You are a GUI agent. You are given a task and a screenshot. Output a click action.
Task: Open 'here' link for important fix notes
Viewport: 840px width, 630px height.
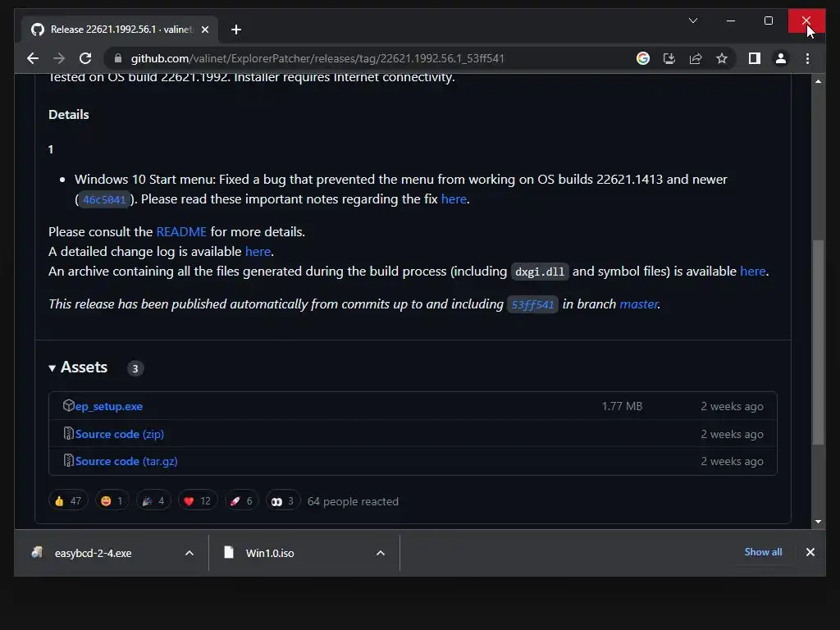pos(453,199)
